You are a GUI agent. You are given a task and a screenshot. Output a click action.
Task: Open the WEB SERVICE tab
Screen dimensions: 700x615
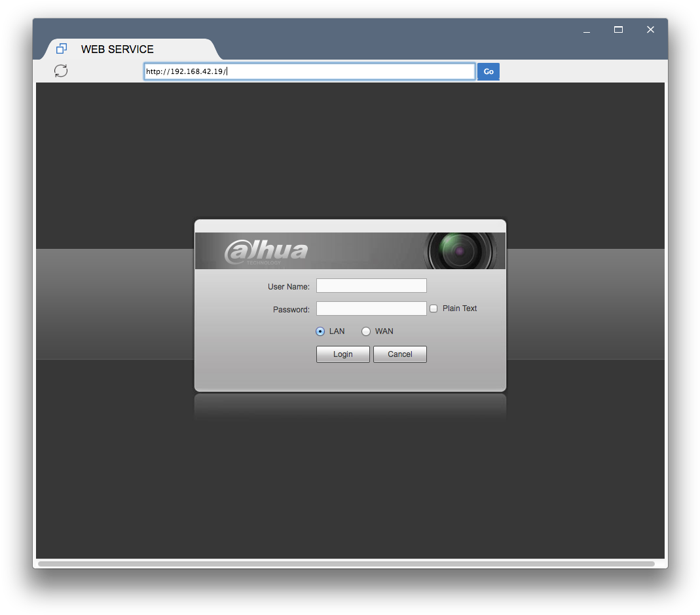tap(132, 49)
